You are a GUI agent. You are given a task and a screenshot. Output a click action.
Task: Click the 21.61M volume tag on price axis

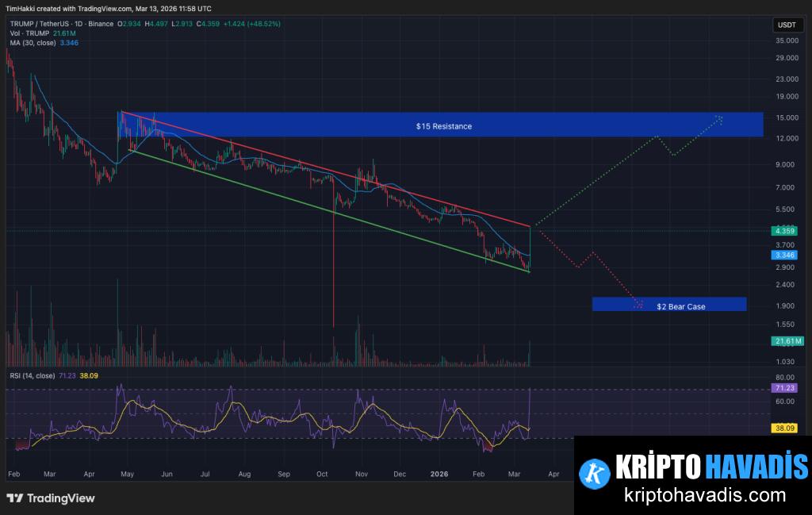[787, 341]
